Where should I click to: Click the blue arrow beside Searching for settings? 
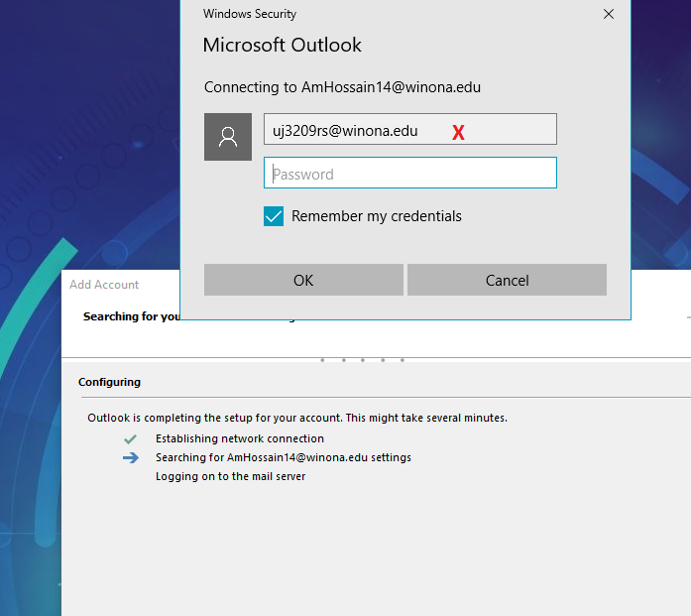131,458
